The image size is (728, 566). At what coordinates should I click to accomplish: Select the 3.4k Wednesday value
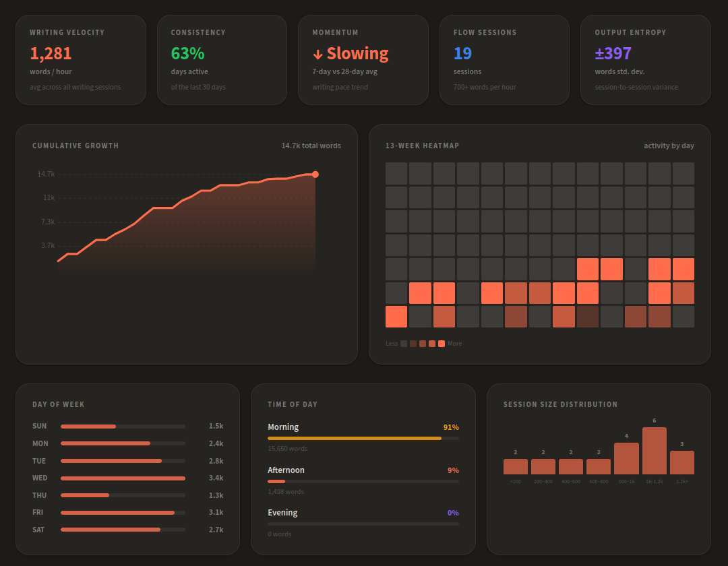[x=216, y=478]
